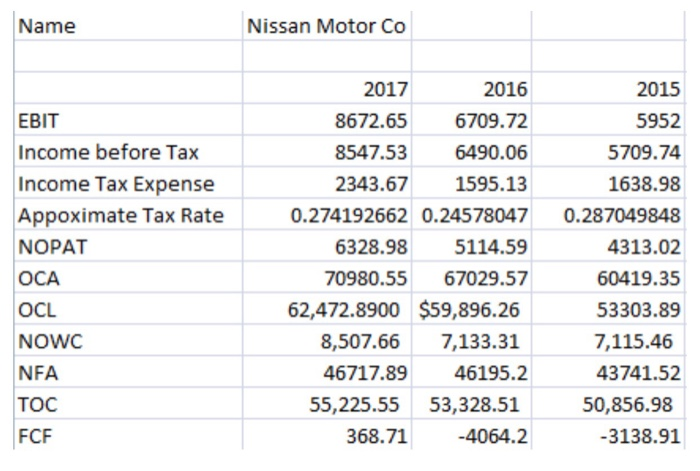Screen dimensions: 700x471
Task: Select the "Appoximate Tax Rate" label
Action: (x=128, y=215)
